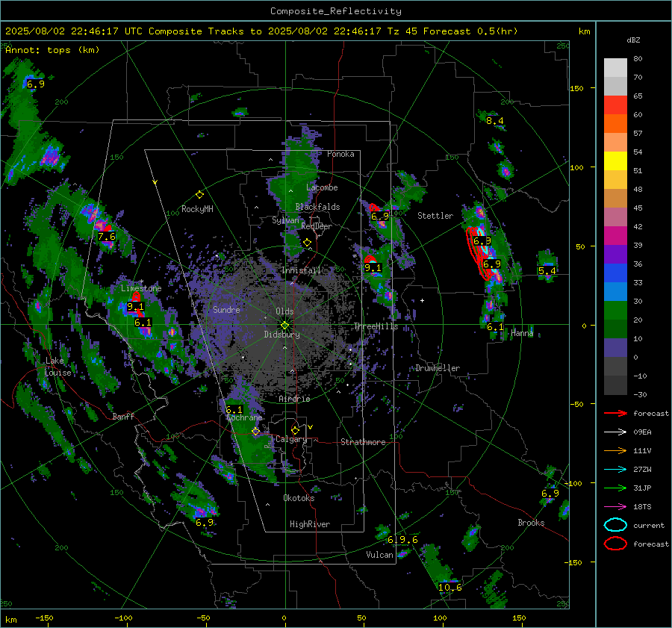The height and width of the screenshot is (628, 672).
Task: Click the Vulcan city label
Action: tap(379, 554)
